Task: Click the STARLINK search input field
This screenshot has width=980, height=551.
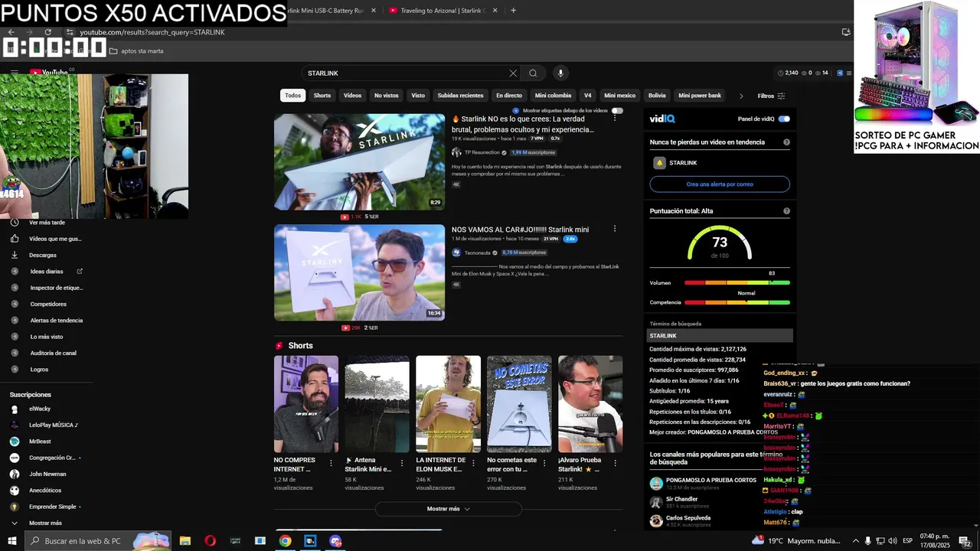Action: point(404,73)
